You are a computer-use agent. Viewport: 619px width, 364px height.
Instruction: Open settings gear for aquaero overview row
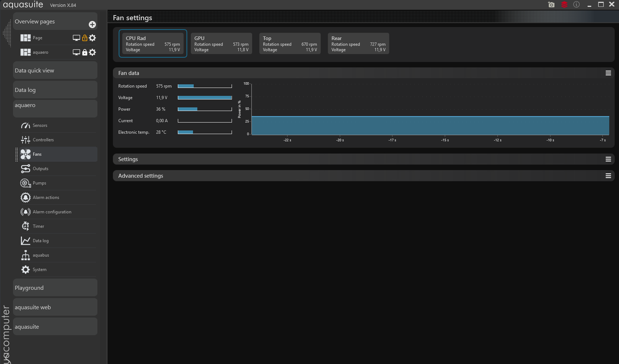pos(92,52)
